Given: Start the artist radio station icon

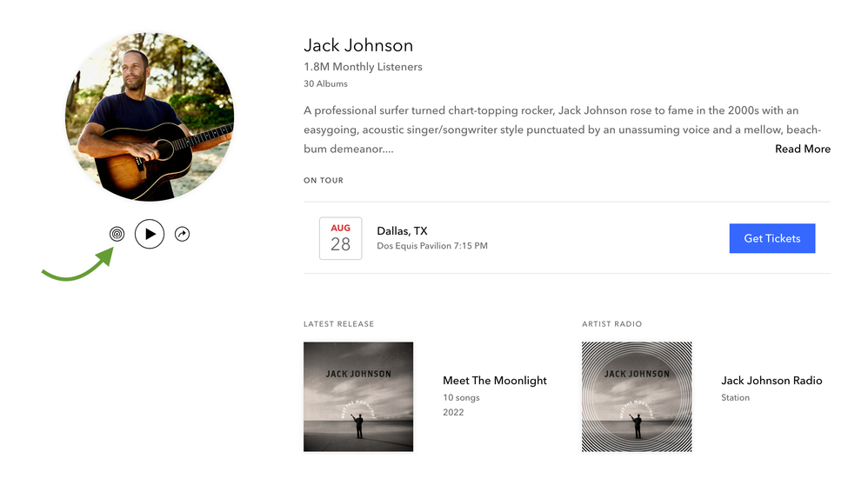Looking at the screenshot, I should (117, 234).
